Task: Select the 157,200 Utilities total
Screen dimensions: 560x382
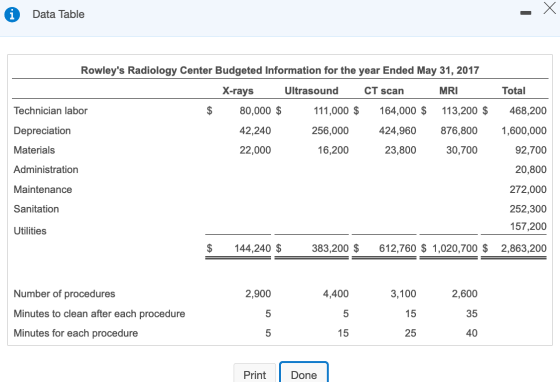Action: 528,226
